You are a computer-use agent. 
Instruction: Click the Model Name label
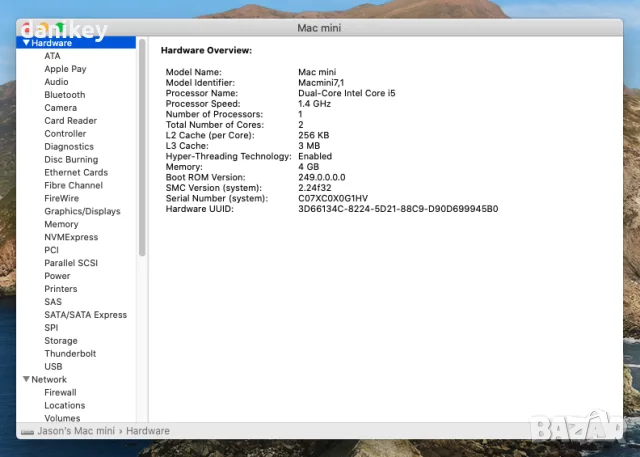(x=193, y=72)
